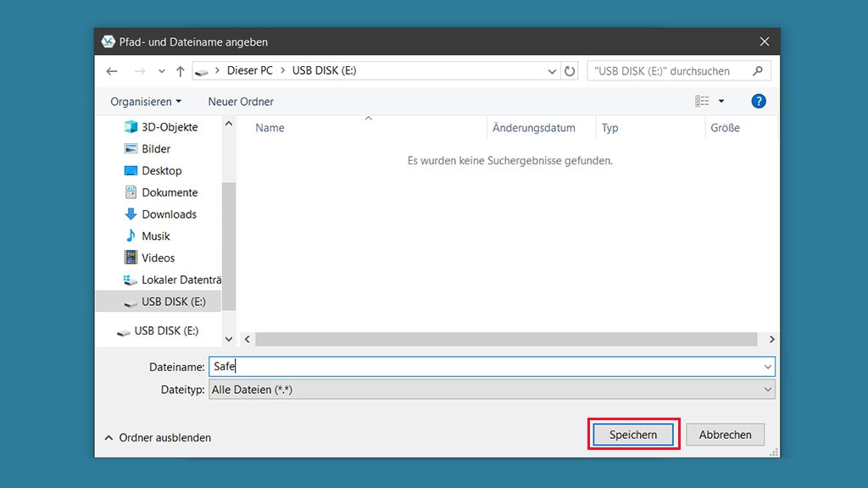The height and width of the screenshot is (488, 868).
Task: Refresh the view with the reload icon
Action: point(568,71)
